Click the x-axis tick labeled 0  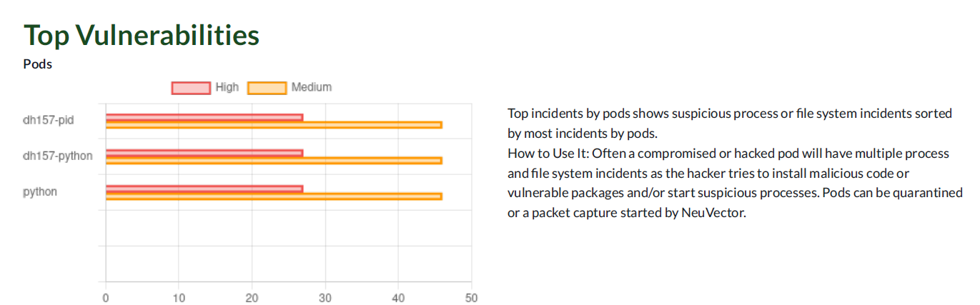click(x=106, y=297)
